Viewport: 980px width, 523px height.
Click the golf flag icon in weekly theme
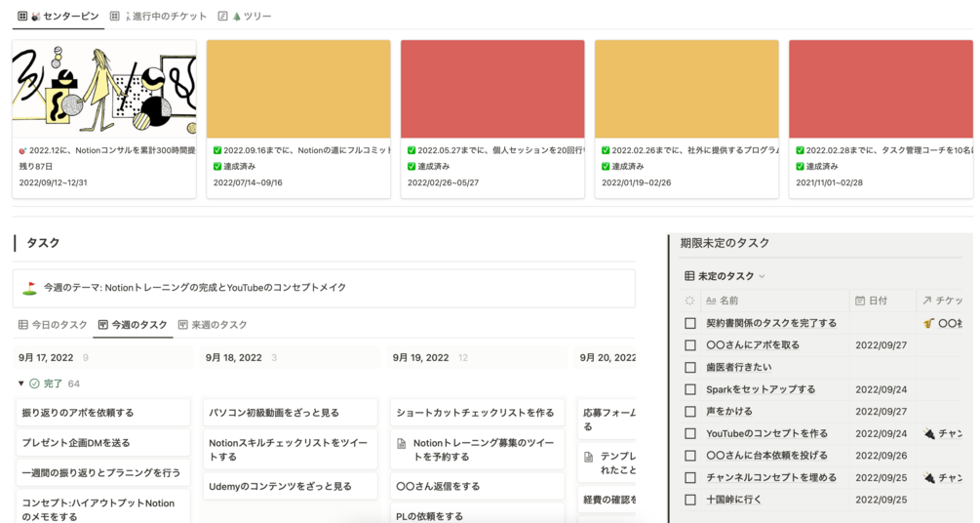tap(29, 288)
